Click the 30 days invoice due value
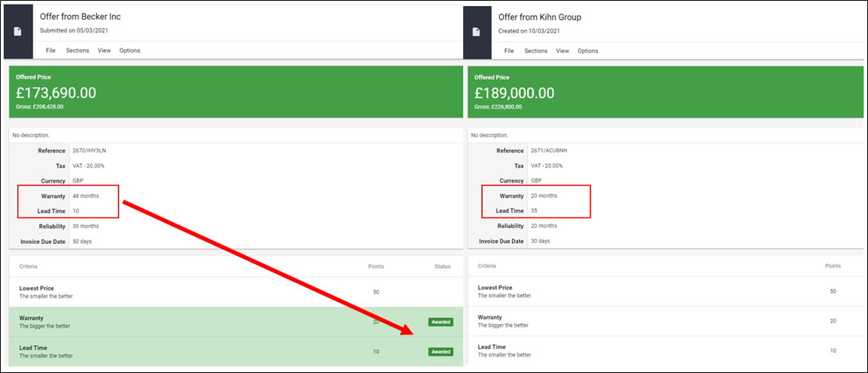 pyautogui.click(x=541, y=241)
